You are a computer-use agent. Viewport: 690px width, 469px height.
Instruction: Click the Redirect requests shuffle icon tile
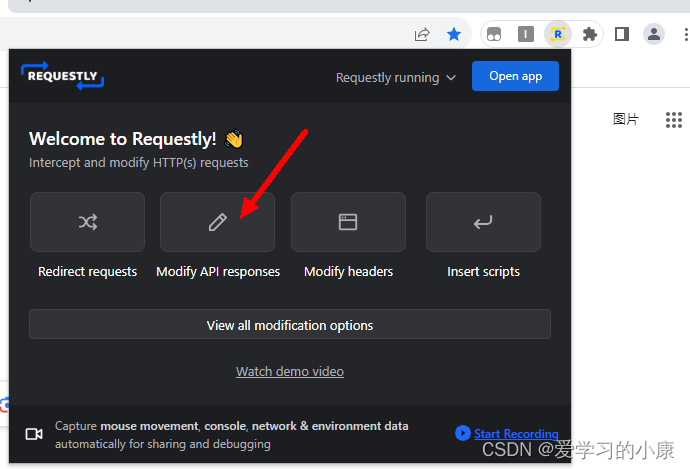87,222
